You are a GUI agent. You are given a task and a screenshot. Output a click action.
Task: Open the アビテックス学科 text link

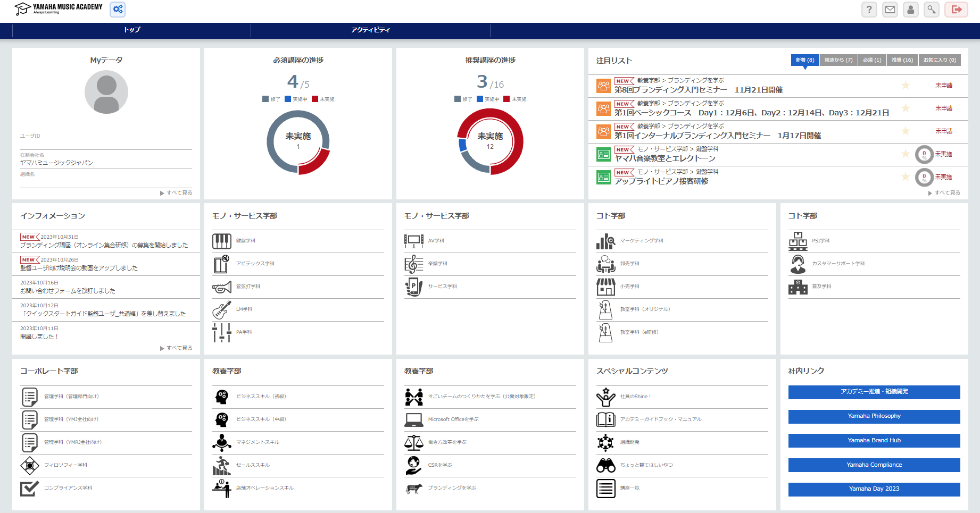pos(255,264)
